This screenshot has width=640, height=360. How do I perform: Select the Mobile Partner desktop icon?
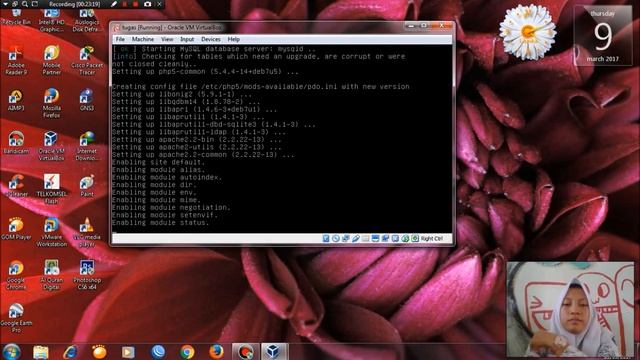tap(51, 60)
